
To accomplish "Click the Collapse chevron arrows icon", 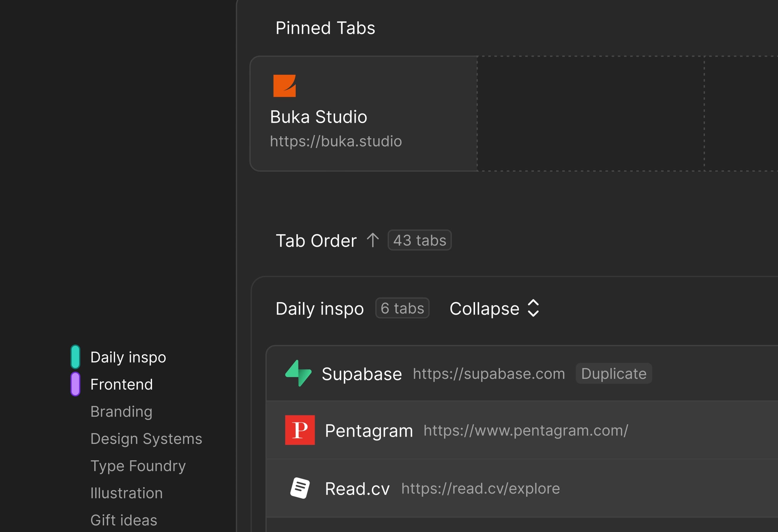I will coord(533,308).
